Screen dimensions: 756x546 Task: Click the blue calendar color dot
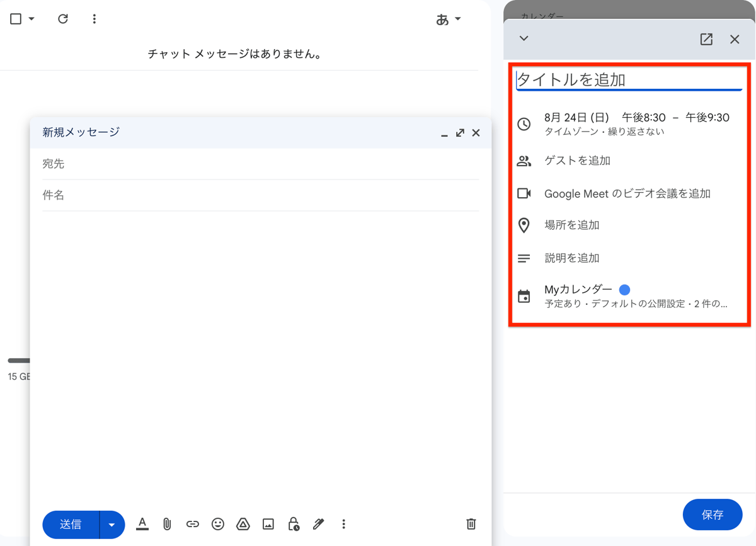624,290
